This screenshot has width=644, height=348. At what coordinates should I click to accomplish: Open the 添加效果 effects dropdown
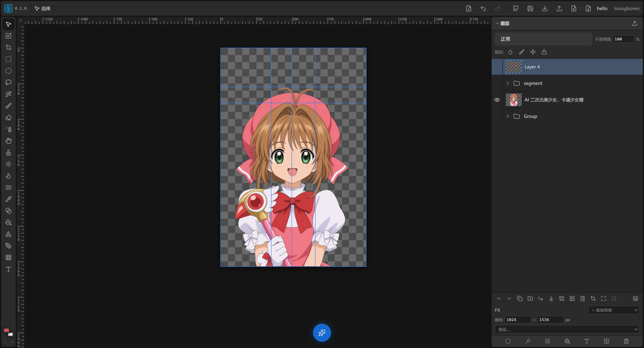pyautogui.click(x=614, y=310)
